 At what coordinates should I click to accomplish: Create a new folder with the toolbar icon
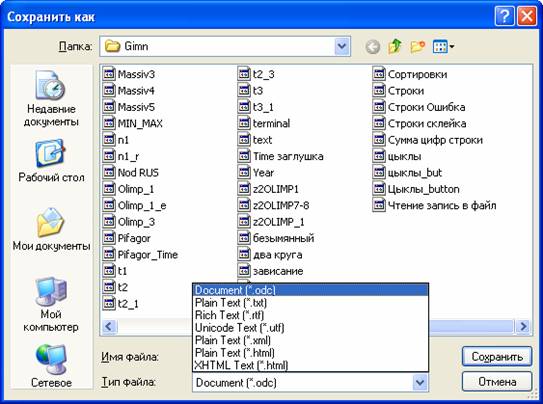point(418,46)
